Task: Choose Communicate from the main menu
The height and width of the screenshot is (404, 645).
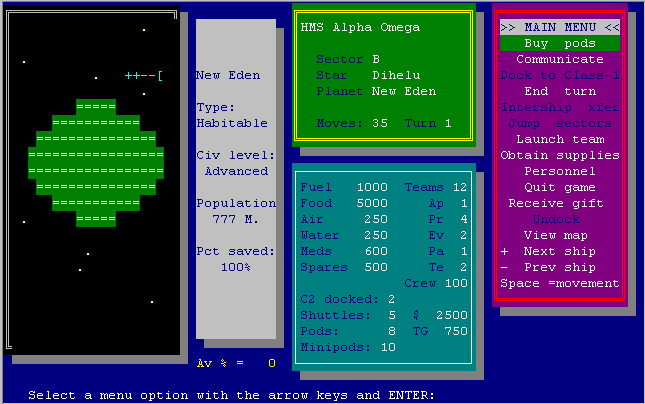Action: [x=560, y=60]
